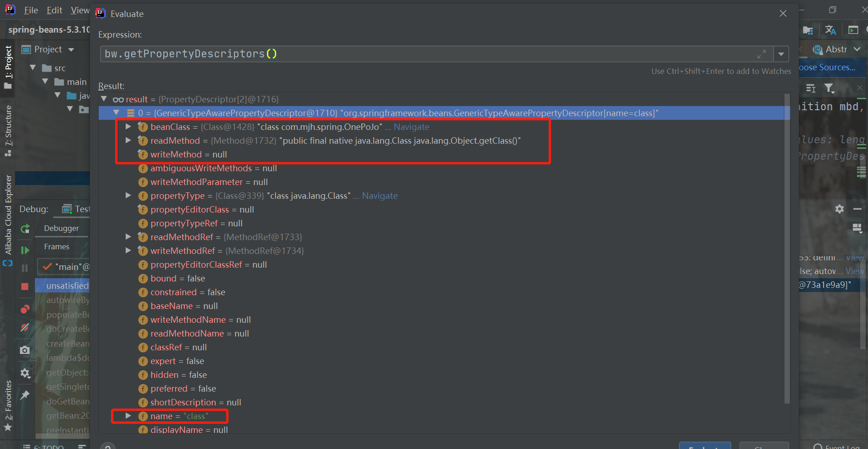Collapse the result root node

[x=104, y=99]
